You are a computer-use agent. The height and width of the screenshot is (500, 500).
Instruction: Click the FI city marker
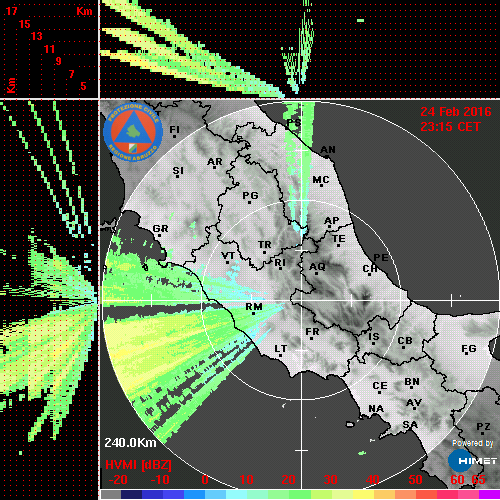click(174, 136)
